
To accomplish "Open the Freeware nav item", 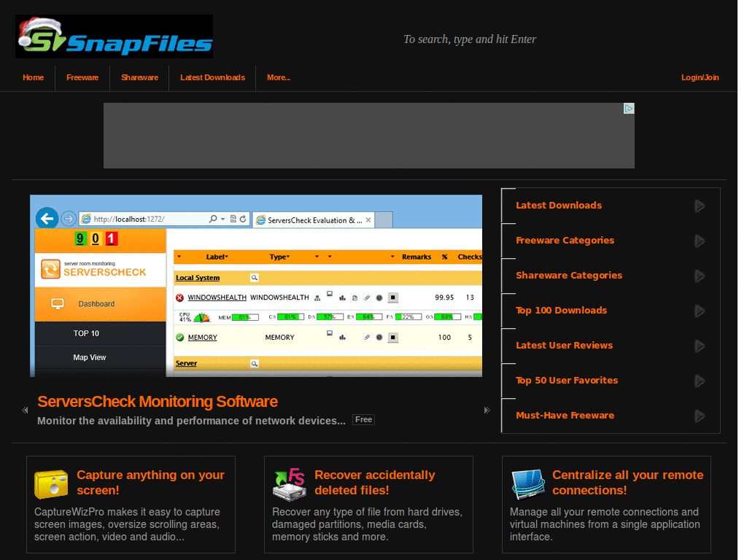I will point(82,77).
